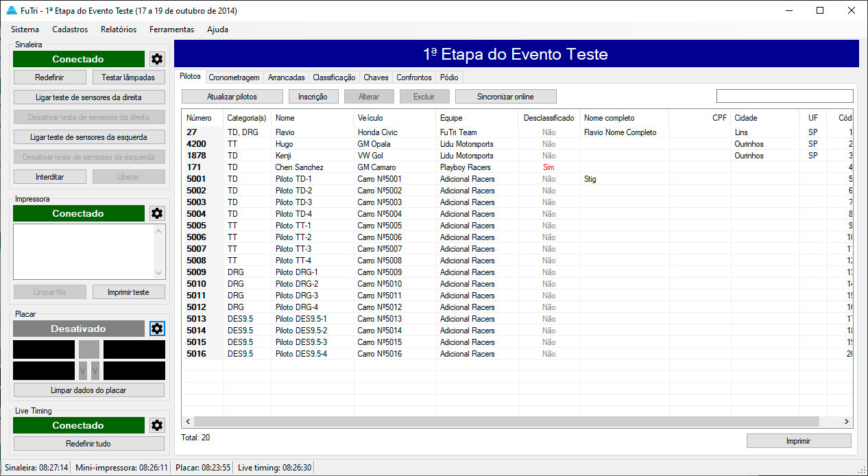Viewport: 868px width, 476px height.
Task: Click the Imprimir button at bottom right
Action: 799,440
